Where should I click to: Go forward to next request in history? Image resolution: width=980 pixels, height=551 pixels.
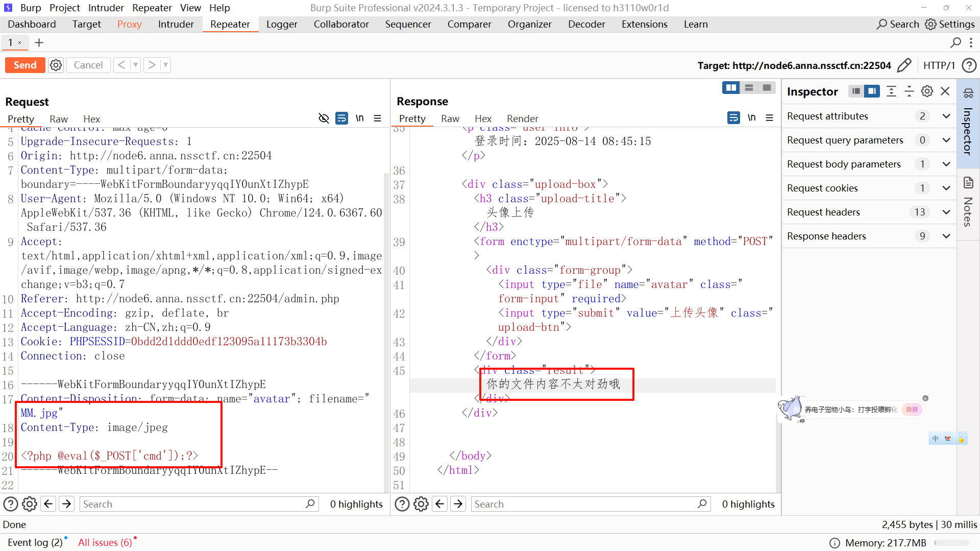pyautogui.click(x=152, y=65)
